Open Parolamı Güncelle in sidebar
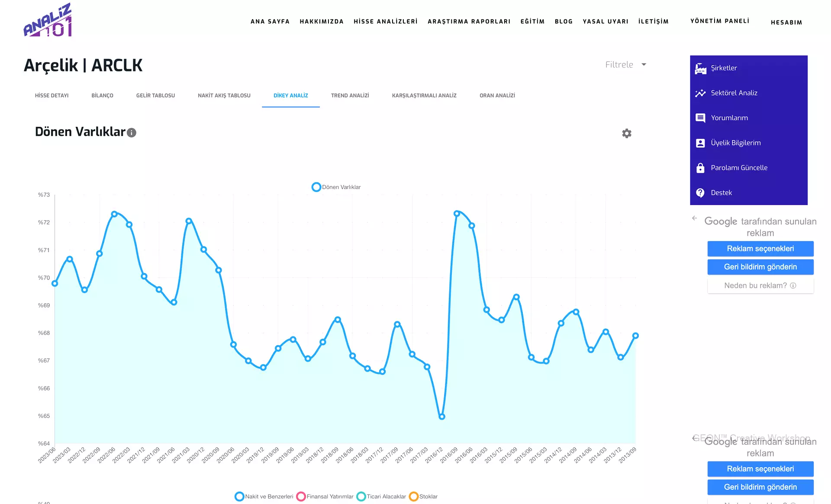831x504 pixels. tap(749, 168)
